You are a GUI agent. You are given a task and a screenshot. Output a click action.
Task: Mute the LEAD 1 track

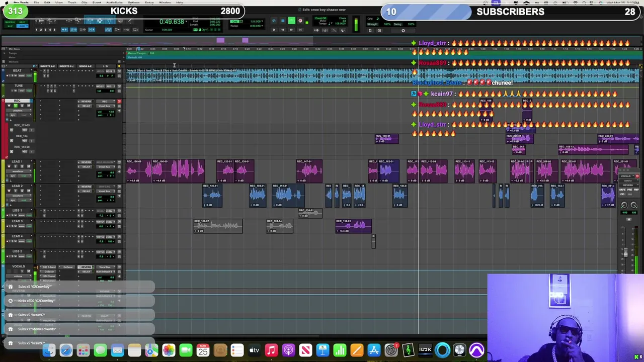(x=29, y=166)
